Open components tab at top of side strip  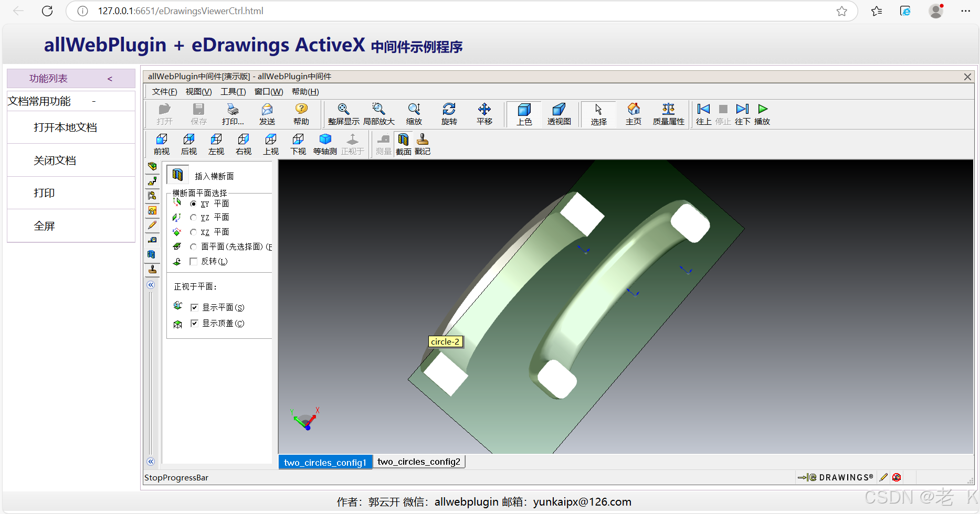pyautogui.click(x=152, y=166)
